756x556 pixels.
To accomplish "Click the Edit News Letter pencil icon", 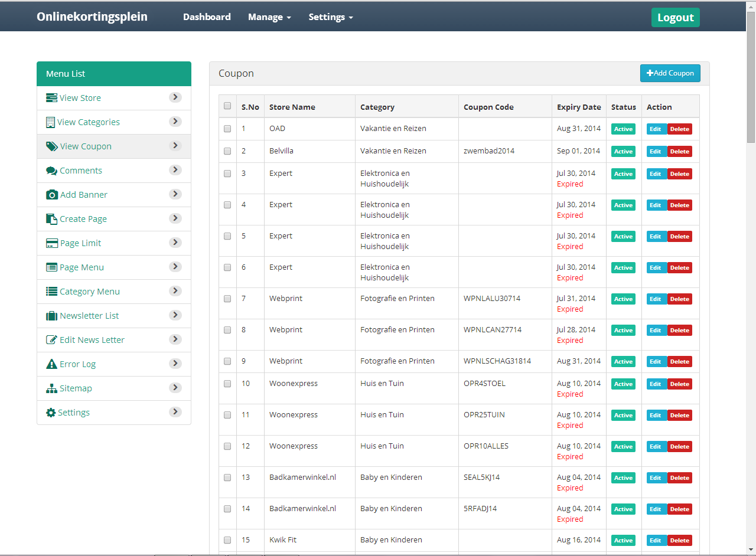I will coord(51,340).
